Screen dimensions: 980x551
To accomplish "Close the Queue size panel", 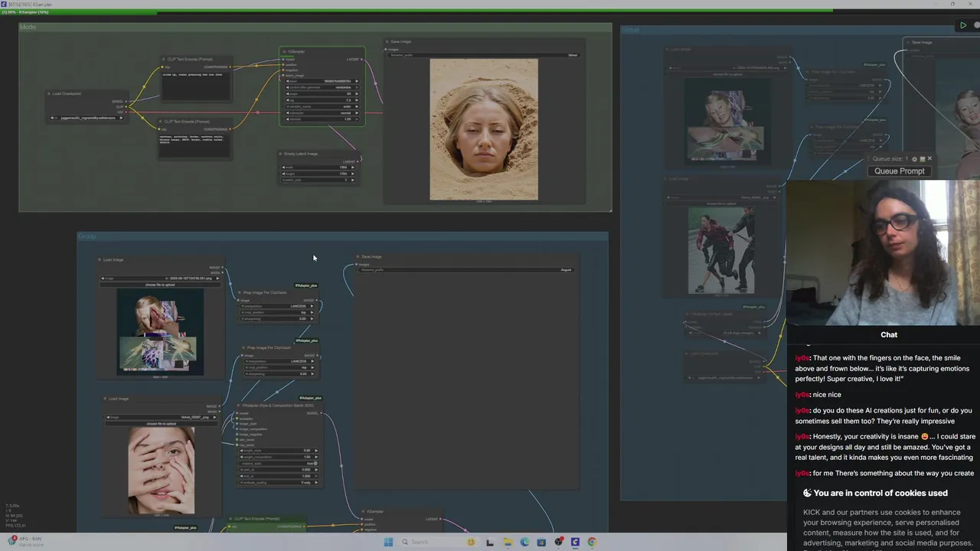I will [x=929, y=158].
